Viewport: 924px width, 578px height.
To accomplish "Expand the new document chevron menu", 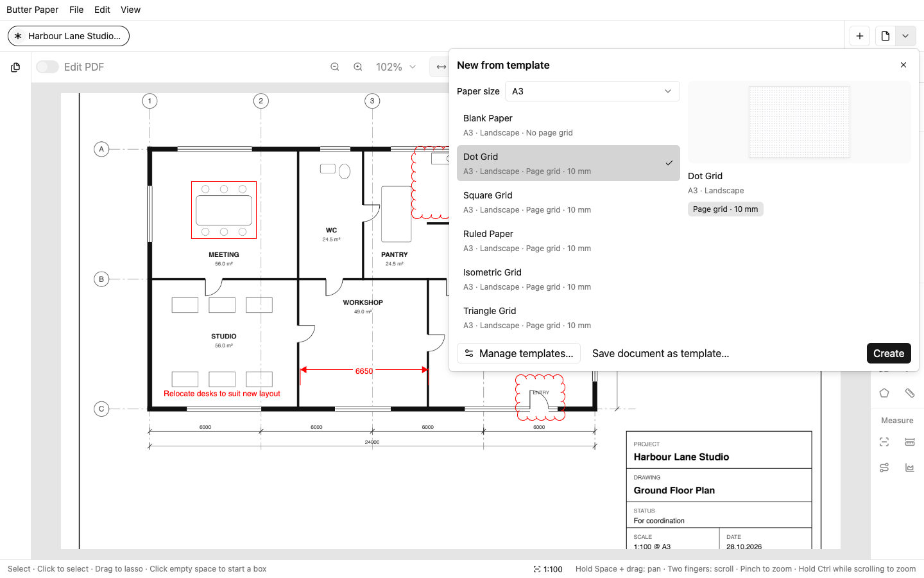I will 905,36.
